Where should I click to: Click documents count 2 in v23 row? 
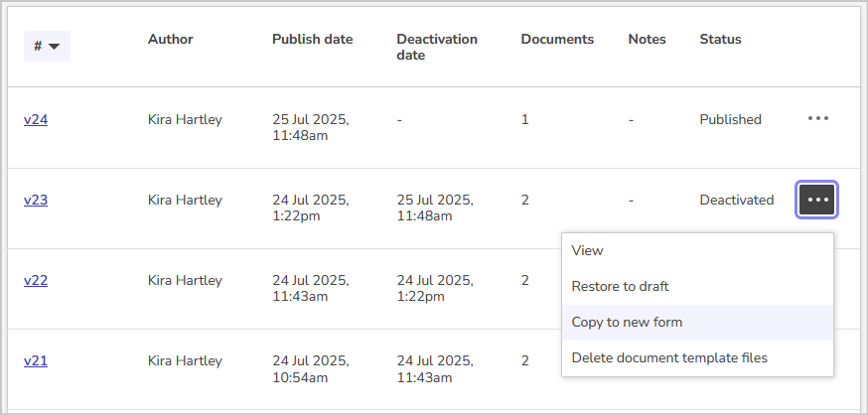click(524, 200)
